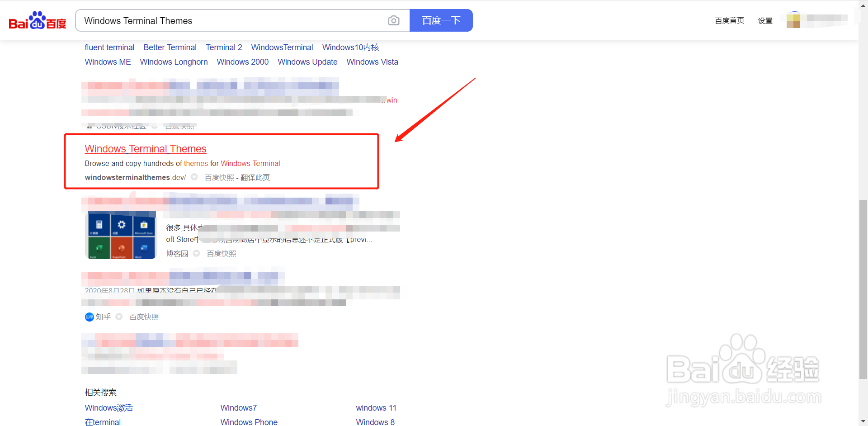The image size is (868, 426).
Task: Click the 百度一下 search button
Action: (441, 20)
